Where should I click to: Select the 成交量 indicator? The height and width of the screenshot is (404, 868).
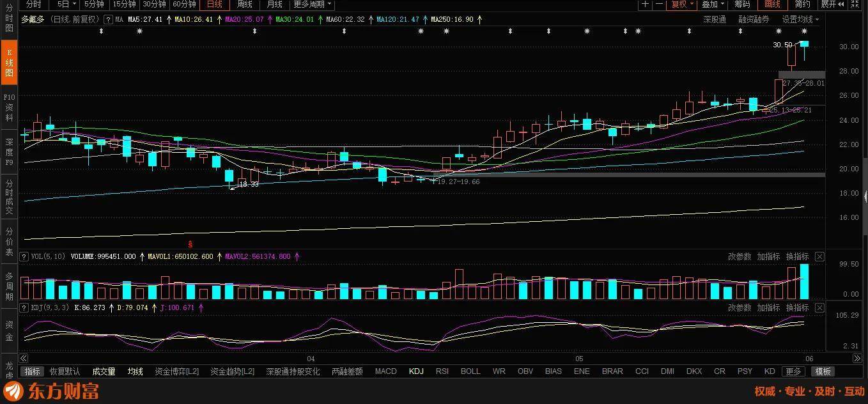(104, 371)
